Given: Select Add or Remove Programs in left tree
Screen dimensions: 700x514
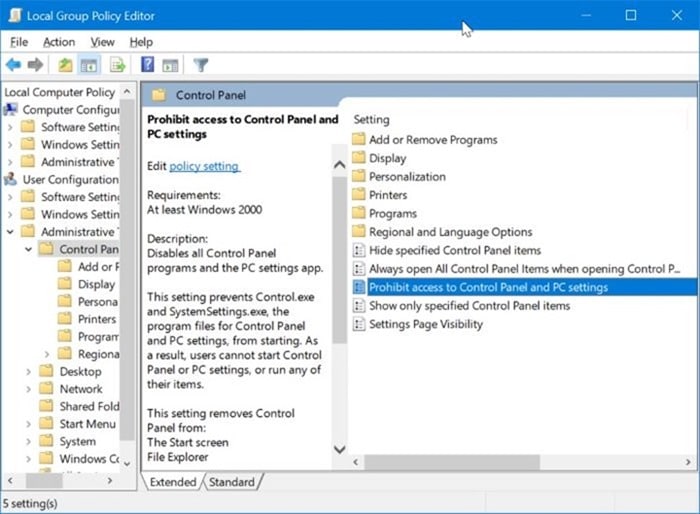Looking at the screenshot, I should 98,267.
